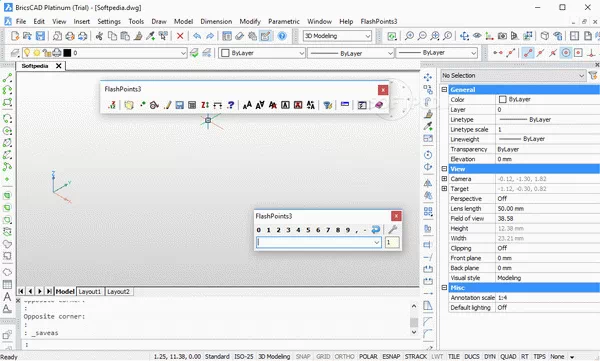This screenshot has height=361, width=600.
Task: Expand the Camera property row
Action: (x=444, y=179)
